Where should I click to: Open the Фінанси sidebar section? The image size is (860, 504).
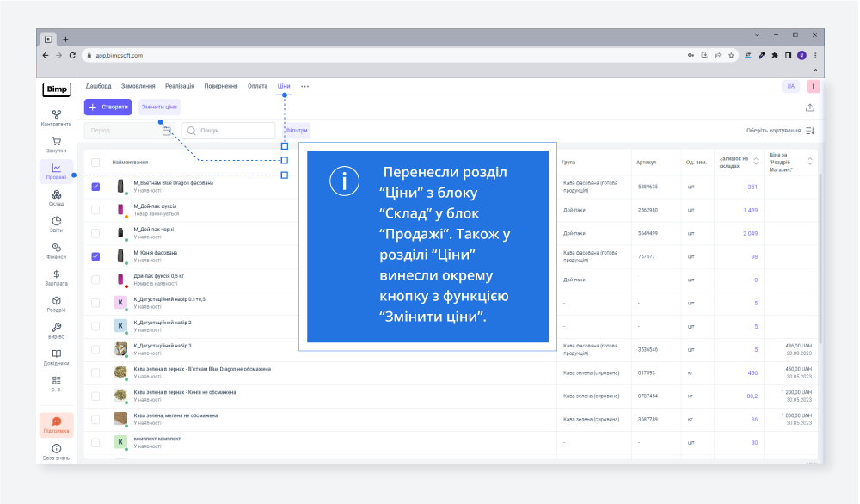(56, 251)
